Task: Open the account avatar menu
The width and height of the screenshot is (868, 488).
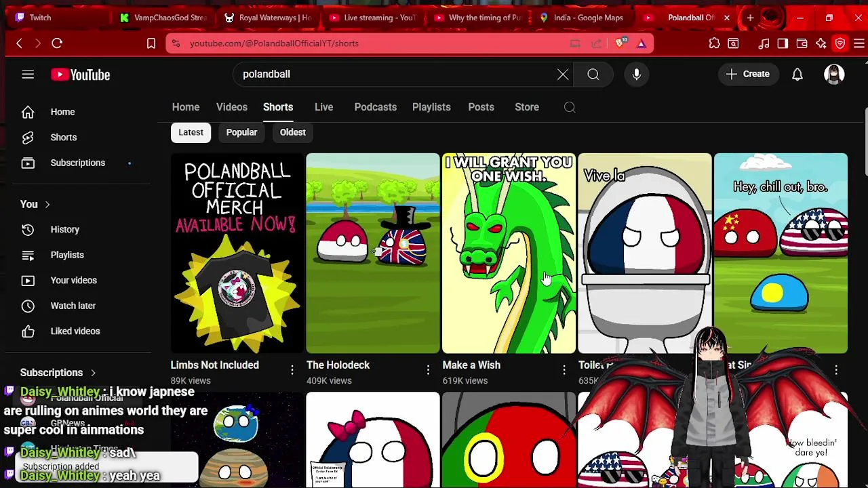Action: (x=834, y=75)
